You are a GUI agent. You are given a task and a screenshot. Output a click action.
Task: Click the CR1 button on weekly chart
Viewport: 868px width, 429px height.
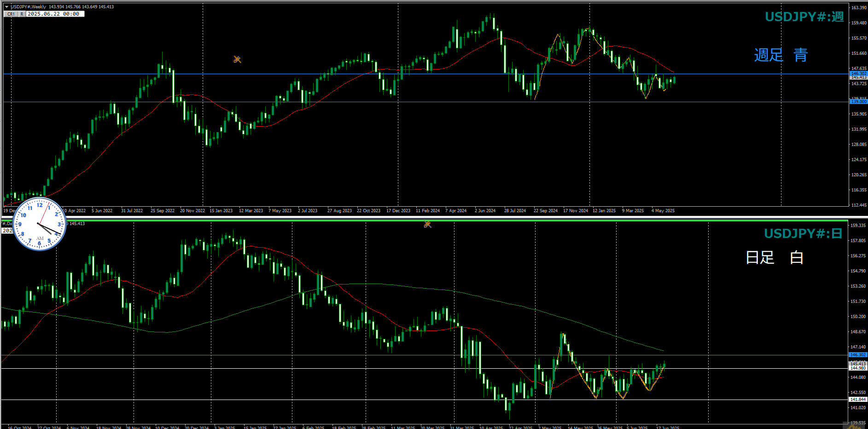coord(11,14)
